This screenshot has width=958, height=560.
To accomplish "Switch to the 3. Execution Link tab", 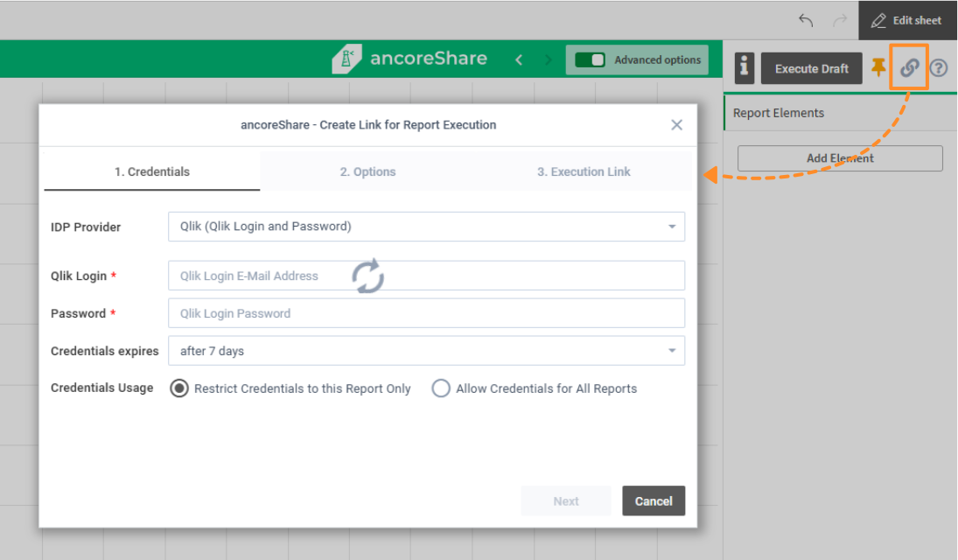I will (x=584, y=171).
